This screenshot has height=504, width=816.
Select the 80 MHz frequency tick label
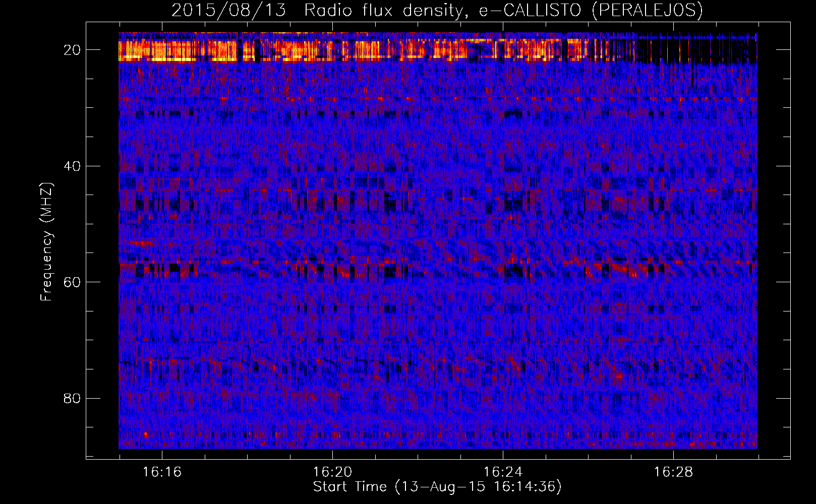point(72,398)
